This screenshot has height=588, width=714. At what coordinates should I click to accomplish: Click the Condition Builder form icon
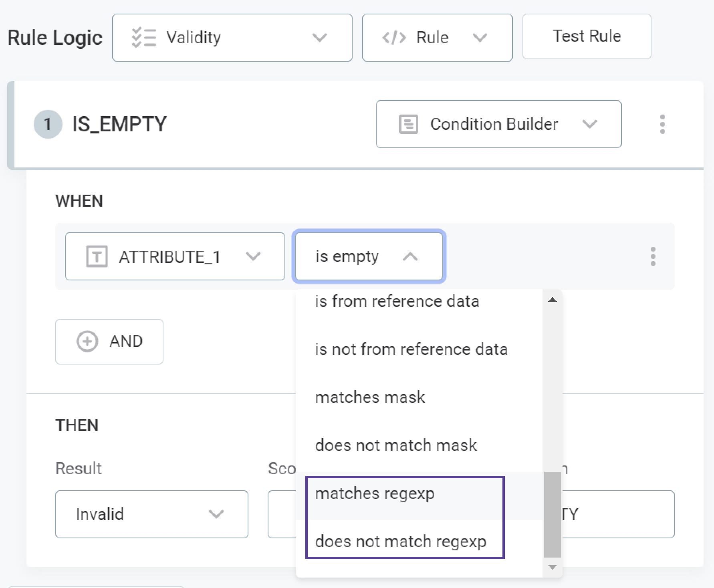408,124
